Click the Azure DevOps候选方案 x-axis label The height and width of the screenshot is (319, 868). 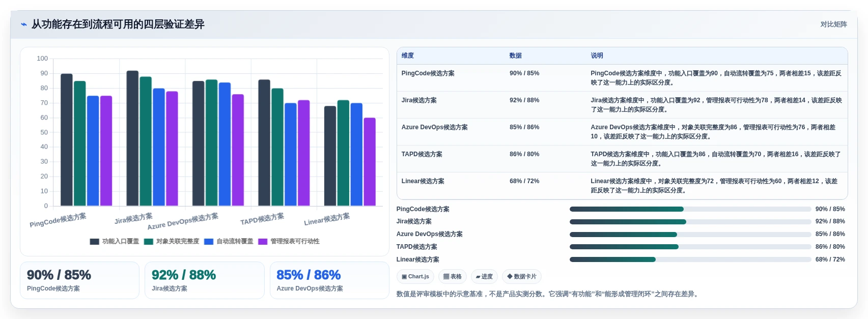point(183,221)
